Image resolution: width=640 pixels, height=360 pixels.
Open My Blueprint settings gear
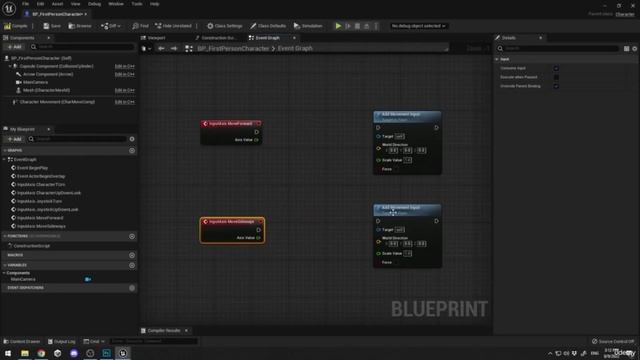coord(132,139)
